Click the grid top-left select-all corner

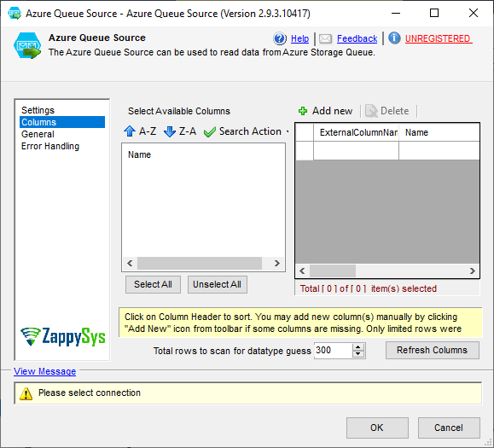(x=305, y=132)
